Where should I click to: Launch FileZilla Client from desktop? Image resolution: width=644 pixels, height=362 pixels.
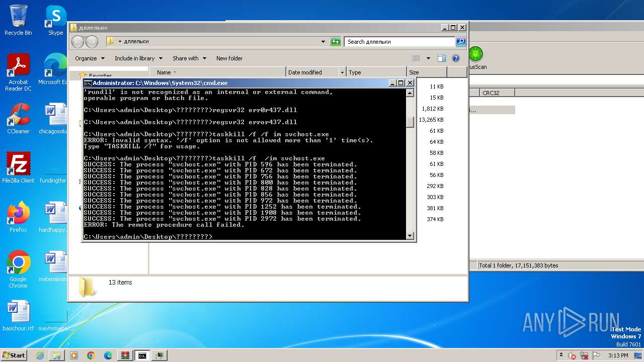coord(18,168)
